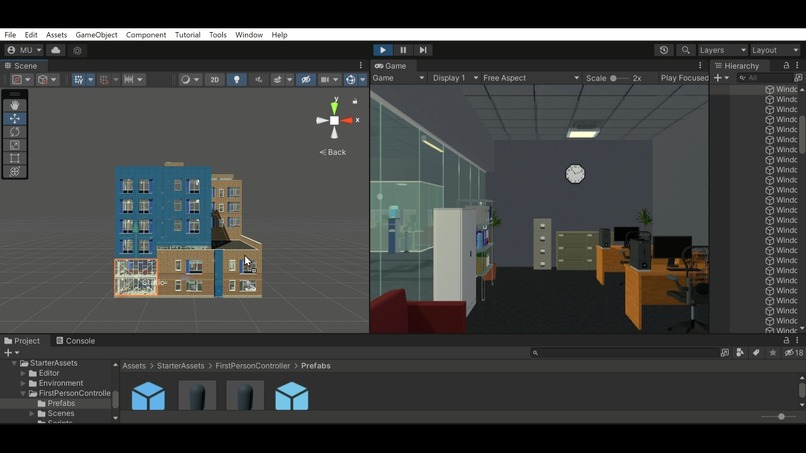
Task: Toggle grid visibility in the Scene toolbar
Action: pos(78,80)
